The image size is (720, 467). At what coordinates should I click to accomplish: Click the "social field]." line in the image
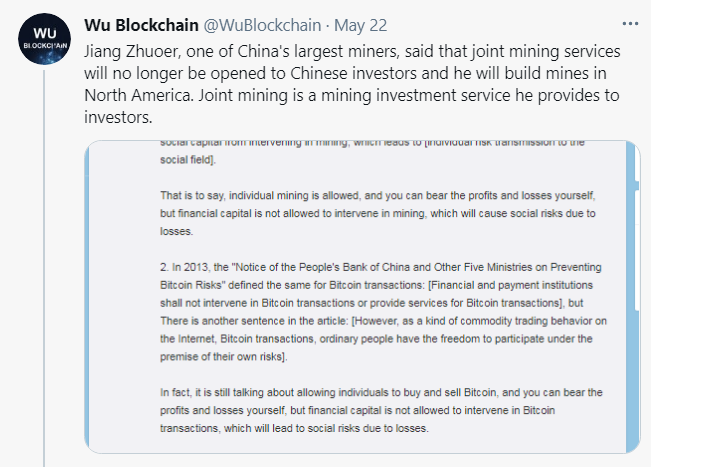[x=188, y=160]
